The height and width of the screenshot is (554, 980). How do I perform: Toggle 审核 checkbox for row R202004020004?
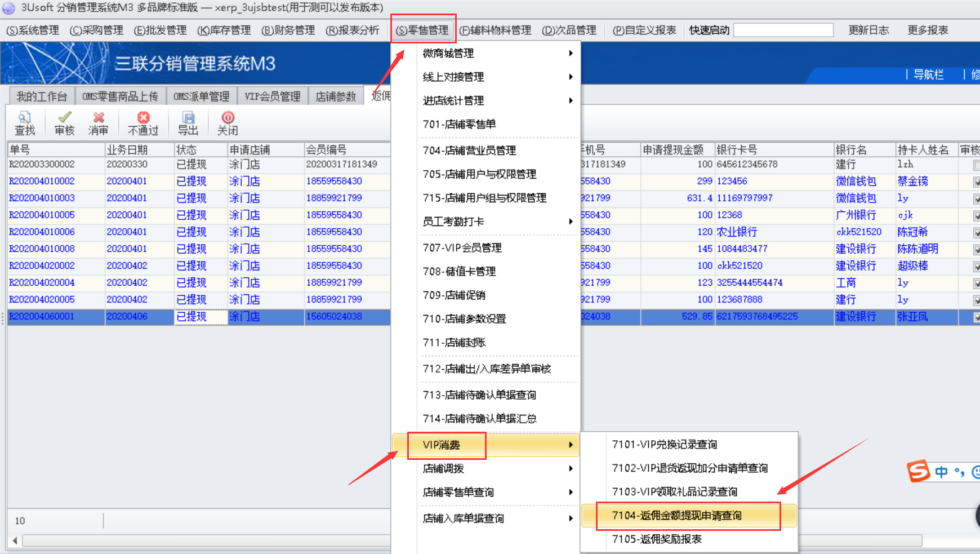[977, 283]
